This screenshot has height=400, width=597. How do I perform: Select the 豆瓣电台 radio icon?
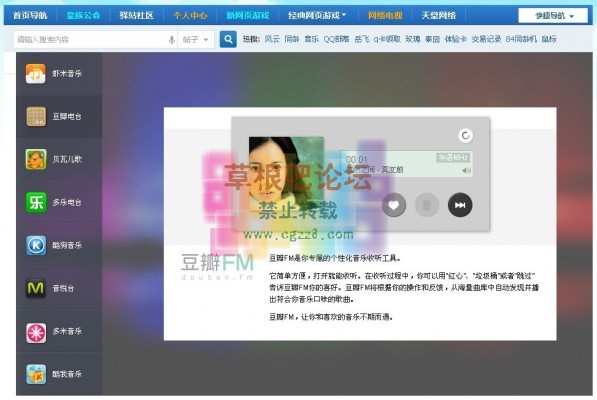click(36, 116)
